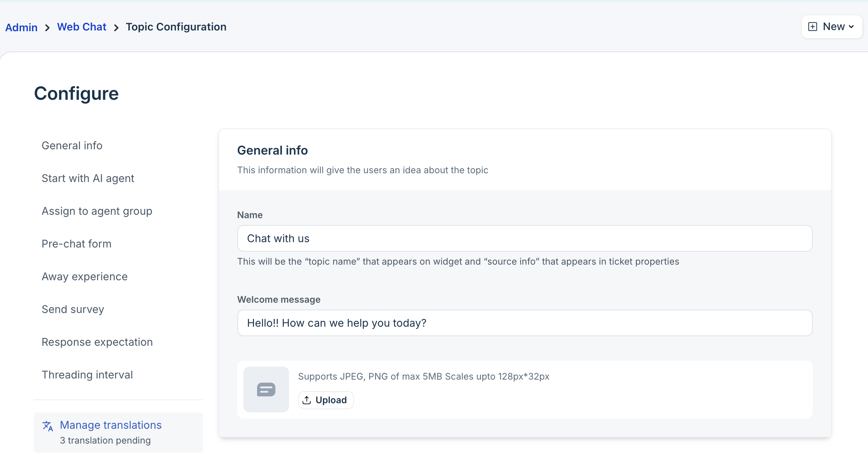Select Send survey in sidebar

click(x=73, y=309)
